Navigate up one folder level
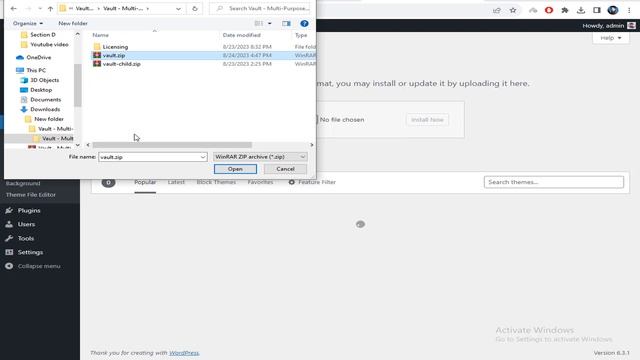 click(x=50, y=9)
